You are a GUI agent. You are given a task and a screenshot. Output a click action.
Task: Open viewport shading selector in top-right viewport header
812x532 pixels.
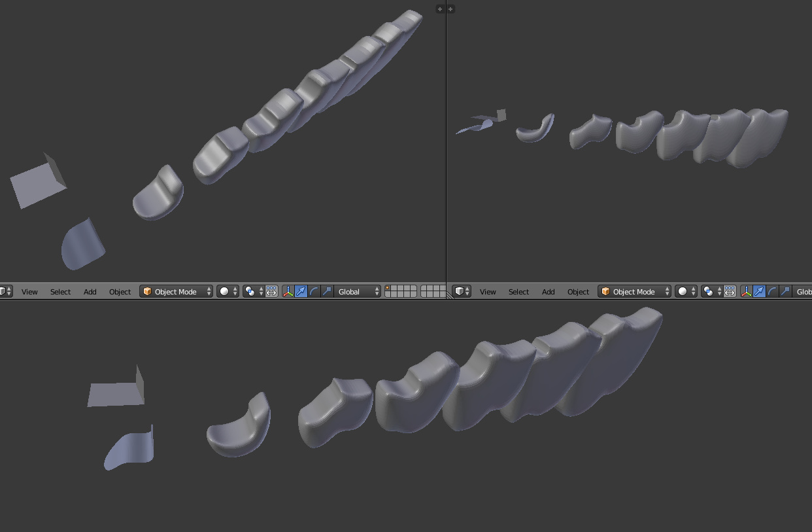pyautogui.click(x=686, y=292)
